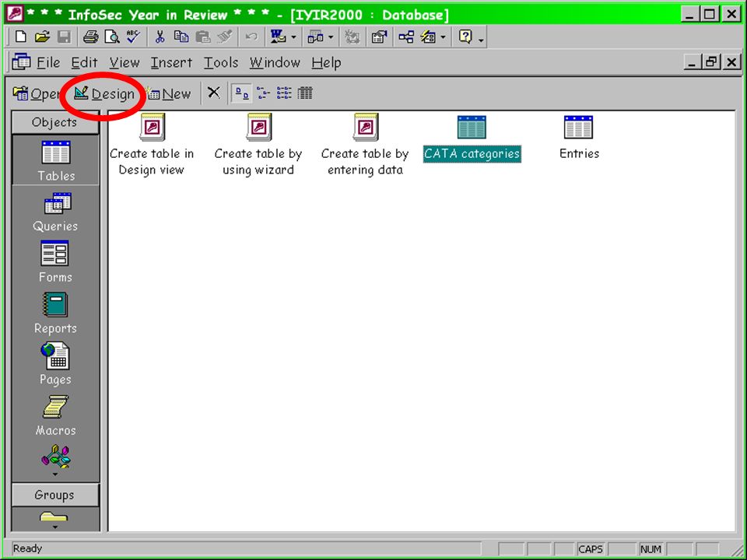Switch to Small Icons view
The height and width of the screenshot is (560, 747).
coord(263,93)
